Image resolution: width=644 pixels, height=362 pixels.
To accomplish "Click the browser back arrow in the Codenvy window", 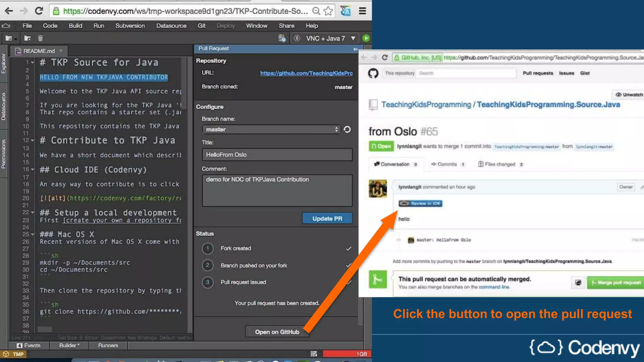I will tap(8, 11).
